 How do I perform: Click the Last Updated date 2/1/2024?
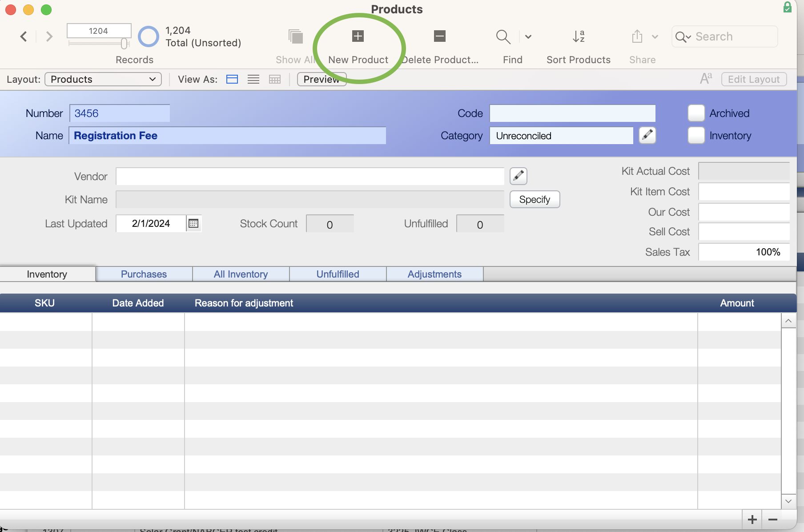coord(151,223)
